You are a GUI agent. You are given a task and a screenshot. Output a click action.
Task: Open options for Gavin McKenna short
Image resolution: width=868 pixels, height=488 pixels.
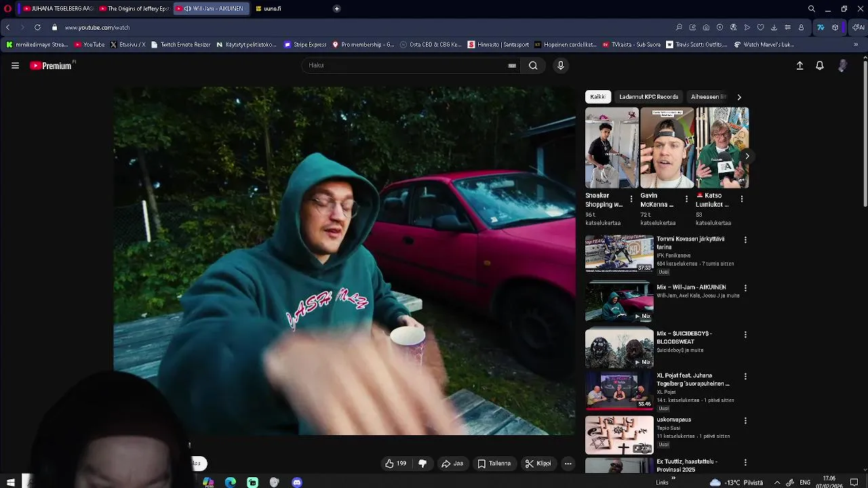(x=686, y=199)
